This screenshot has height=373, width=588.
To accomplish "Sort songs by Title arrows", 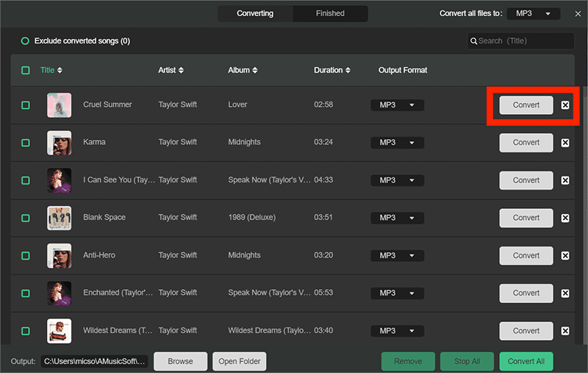I will tap(60, 70).
